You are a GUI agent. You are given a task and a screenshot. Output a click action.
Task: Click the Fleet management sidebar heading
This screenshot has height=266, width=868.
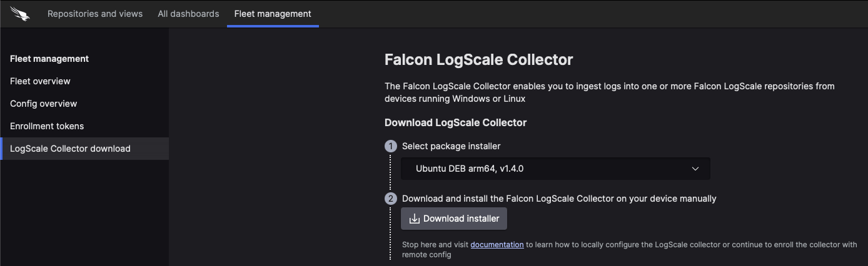[49, 59]
